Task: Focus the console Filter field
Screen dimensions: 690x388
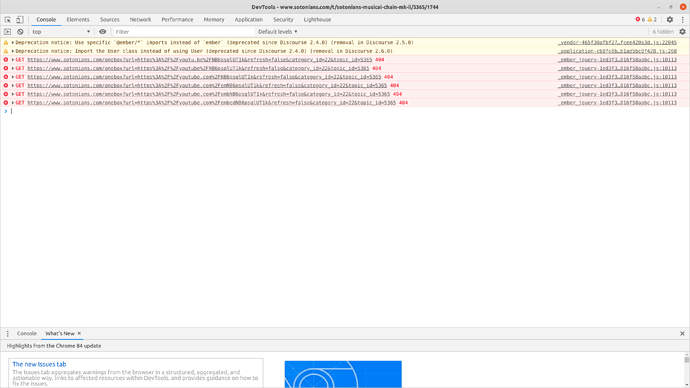Action: click(184, 32)
